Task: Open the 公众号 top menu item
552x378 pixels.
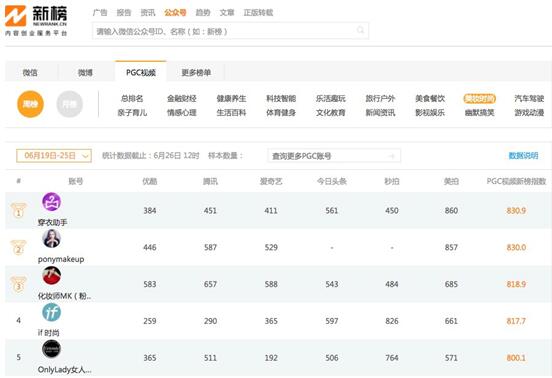Action: (175, 13)
